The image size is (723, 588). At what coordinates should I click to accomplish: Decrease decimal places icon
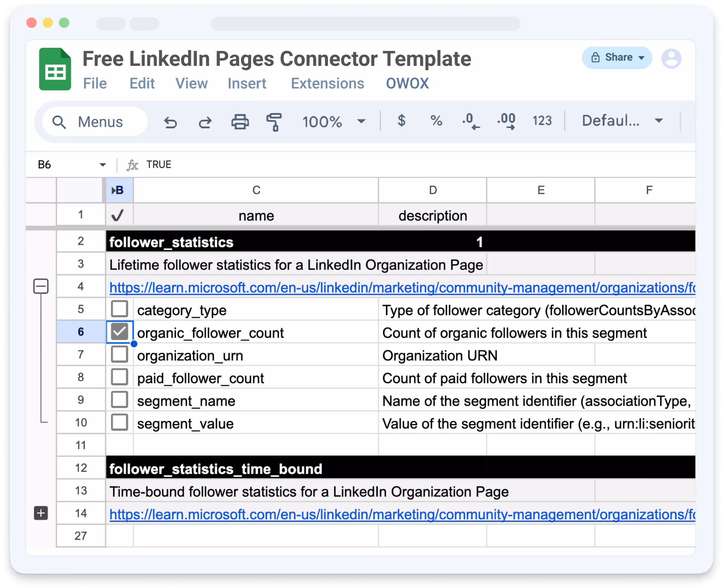point(471,121)
